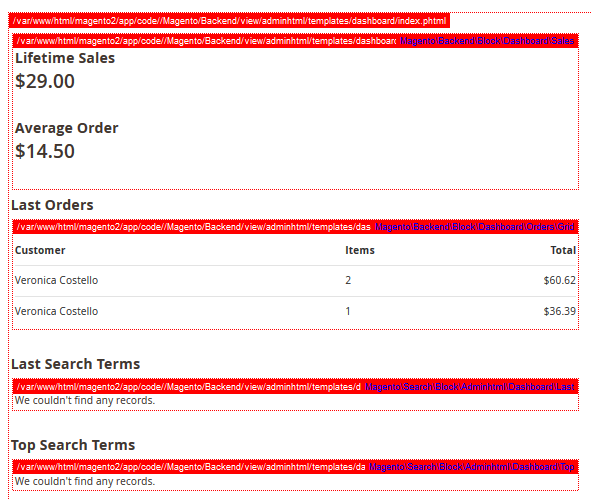Click the template path hint above Lifetime Sales
Image resolution: width=592 pixels, height=499 pixels.
(x=206, y=41)
